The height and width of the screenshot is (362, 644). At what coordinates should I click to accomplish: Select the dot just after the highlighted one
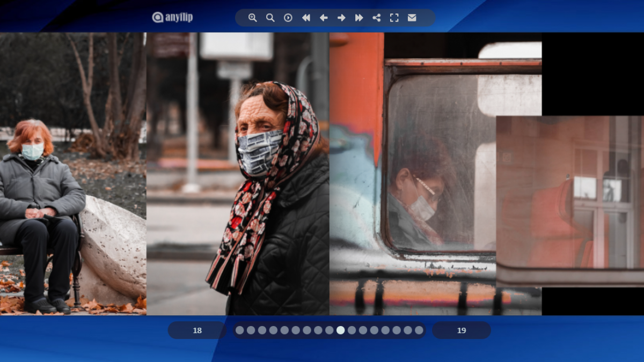(x=352, y=330)
